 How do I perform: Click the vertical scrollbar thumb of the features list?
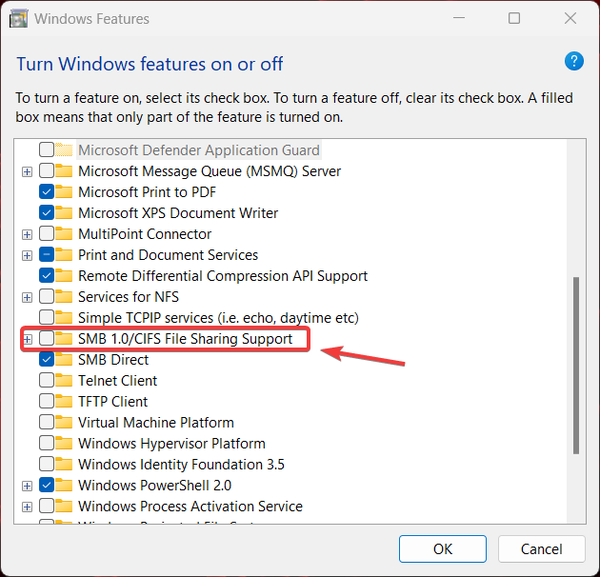(575, 365)
